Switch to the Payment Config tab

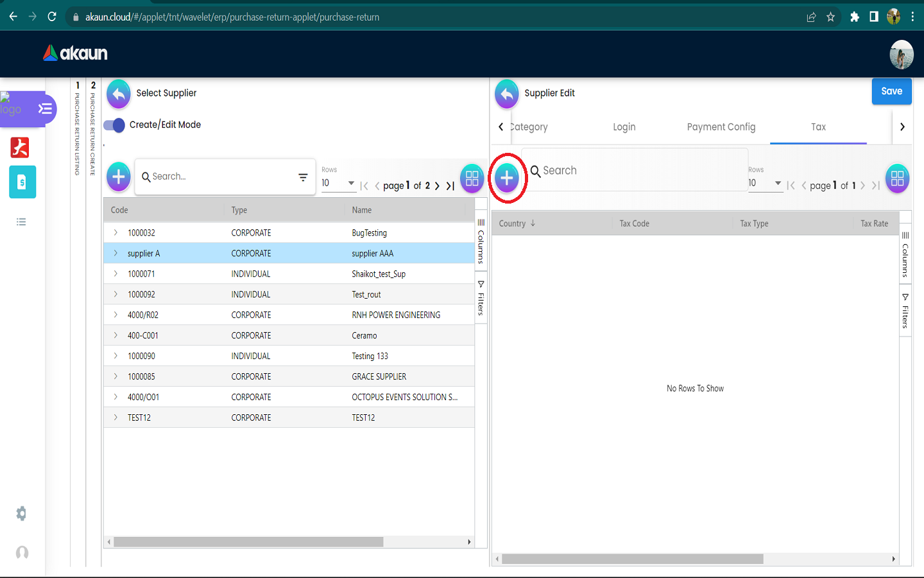click(x=721, y=127)
